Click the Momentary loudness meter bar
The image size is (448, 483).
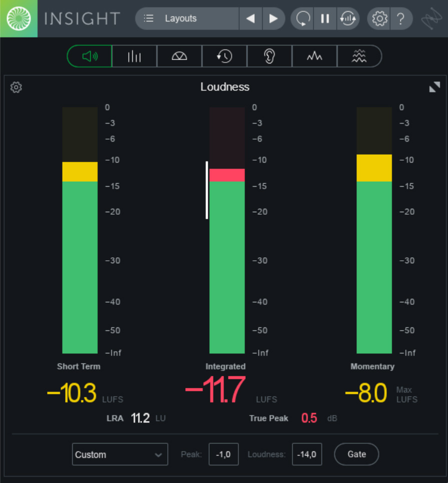[374, 230]
